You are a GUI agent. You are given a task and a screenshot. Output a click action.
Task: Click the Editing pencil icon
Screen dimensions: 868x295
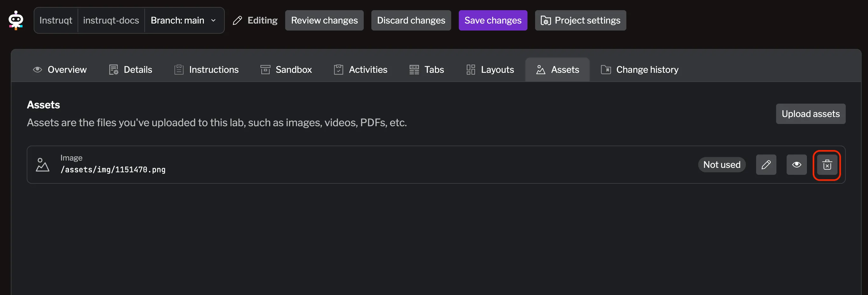[237, 20]
